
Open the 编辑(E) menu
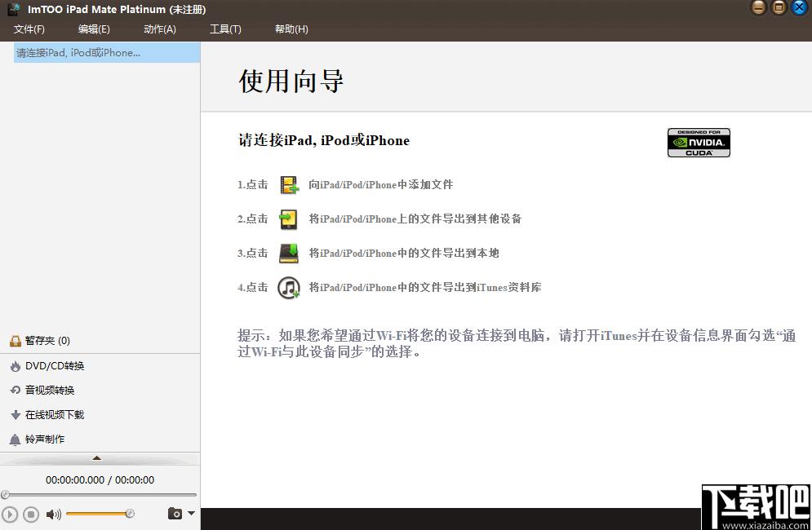click(x=94, y=29)
